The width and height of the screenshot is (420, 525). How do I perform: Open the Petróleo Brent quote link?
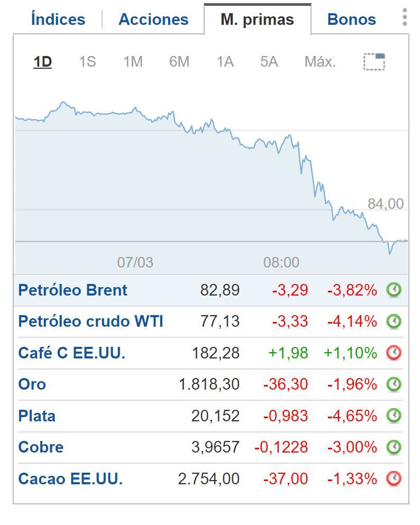[72, 290]
